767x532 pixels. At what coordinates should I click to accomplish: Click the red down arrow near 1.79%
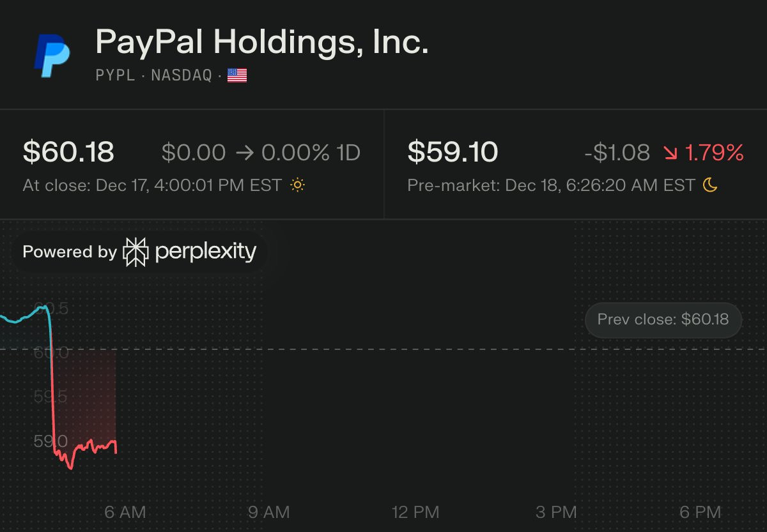(x=670, y=153)
